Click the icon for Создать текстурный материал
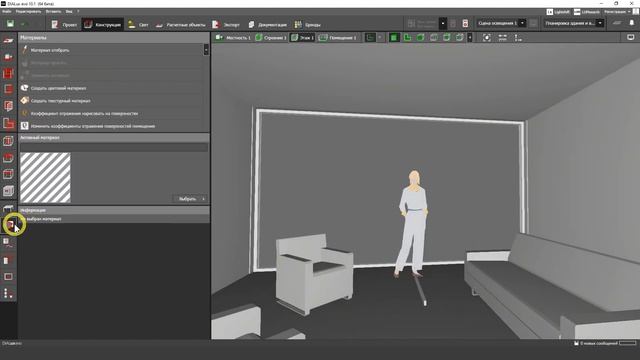Image resolution: width=640 pixels, height=360 pixels. click(24, 100)
